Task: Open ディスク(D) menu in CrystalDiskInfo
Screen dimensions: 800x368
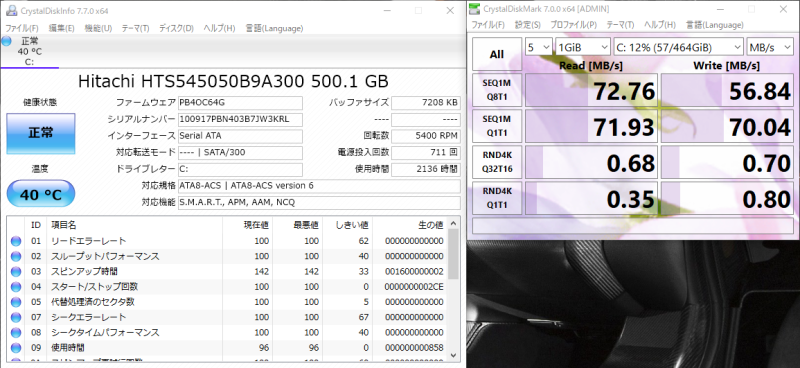Action: [x=176, y=28]
